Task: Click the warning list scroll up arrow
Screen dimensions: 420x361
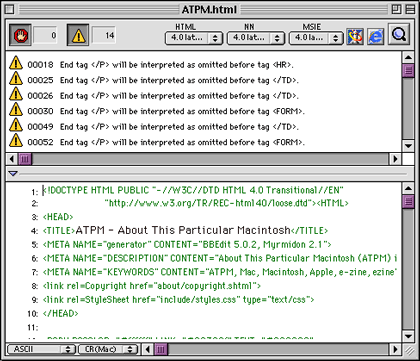Action: pos(408,57)
